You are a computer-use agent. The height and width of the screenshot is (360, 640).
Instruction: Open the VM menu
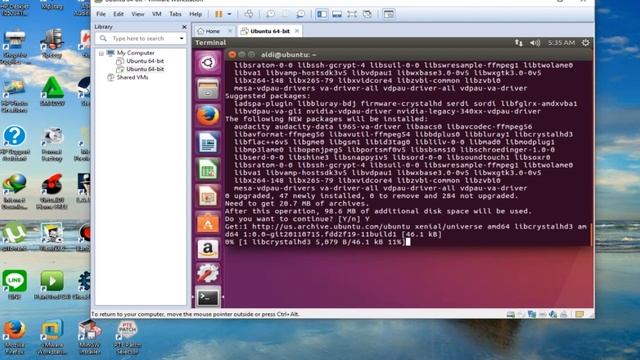pyautogui.click(x=157, y=14)
